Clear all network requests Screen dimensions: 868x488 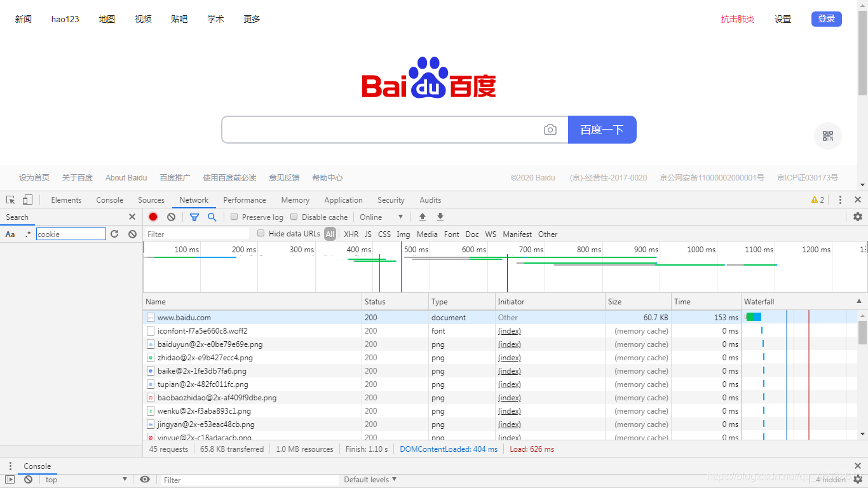coord(170,217)
